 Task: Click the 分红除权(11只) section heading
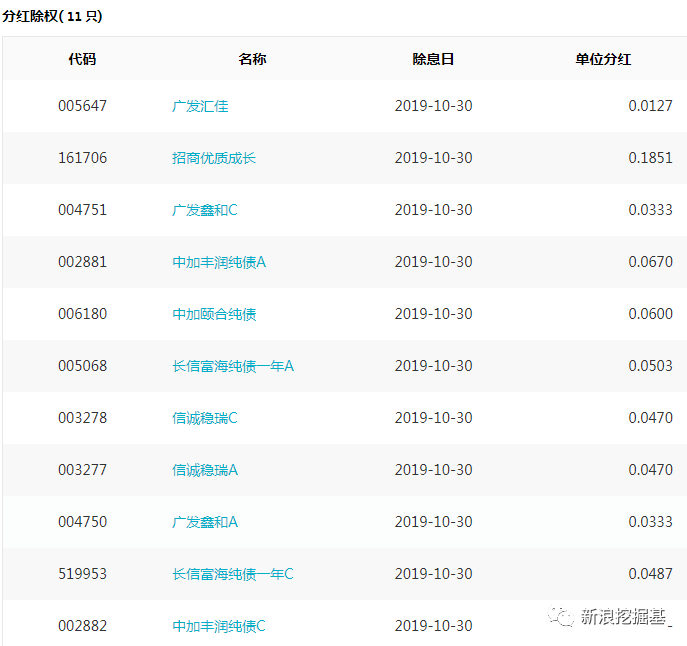pyautogui.click(x=52, y=16)
